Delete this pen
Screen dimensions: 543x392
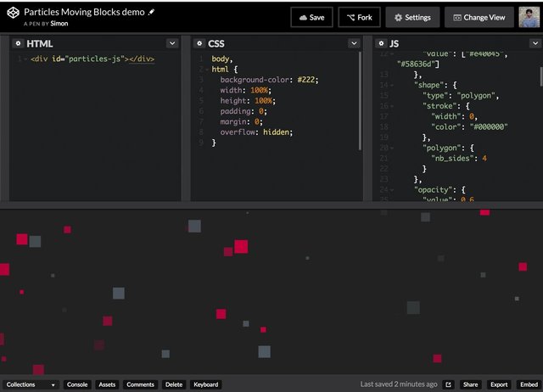[x=174, y=384]
